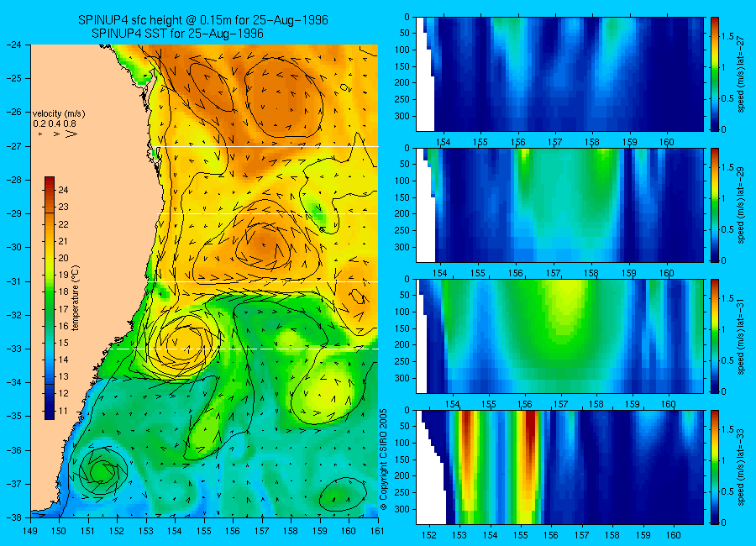Click the '-34' latitude tick on the map axis
Image resolution: width=756 pixels, height=546 pixels.
(x=14, y=382)
